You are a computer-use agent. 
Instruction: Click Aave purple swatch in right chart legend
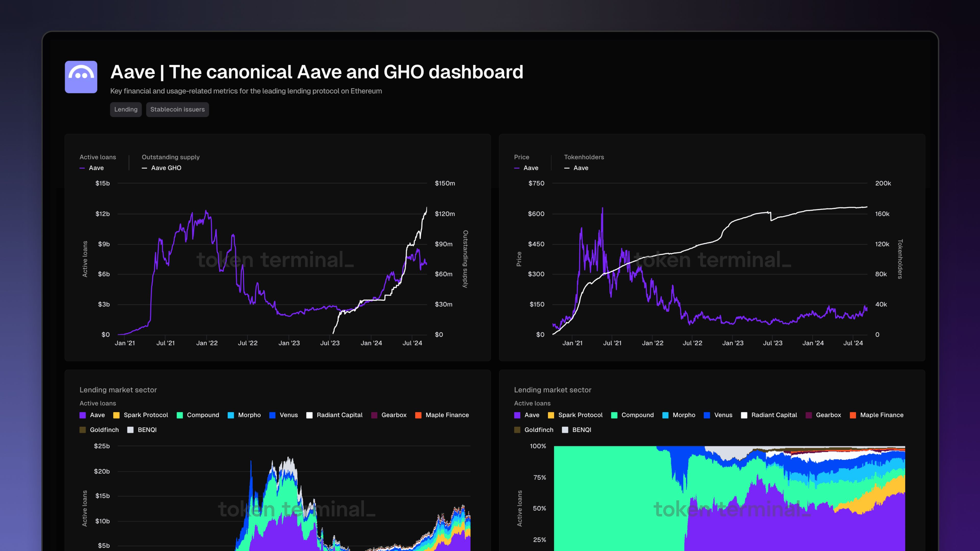(517, 415)
